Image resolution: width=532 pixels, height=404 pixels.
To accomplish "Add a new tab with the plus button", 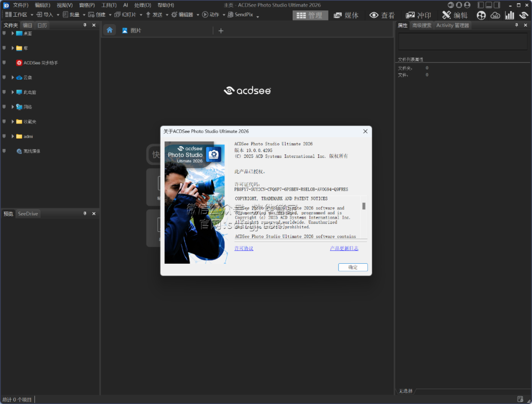I will point(221,31).
